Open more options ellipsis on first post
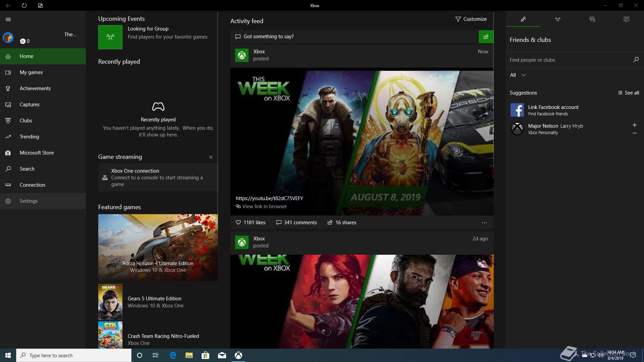The height and width of the screenshot is (362, 644). pos(484,223)
